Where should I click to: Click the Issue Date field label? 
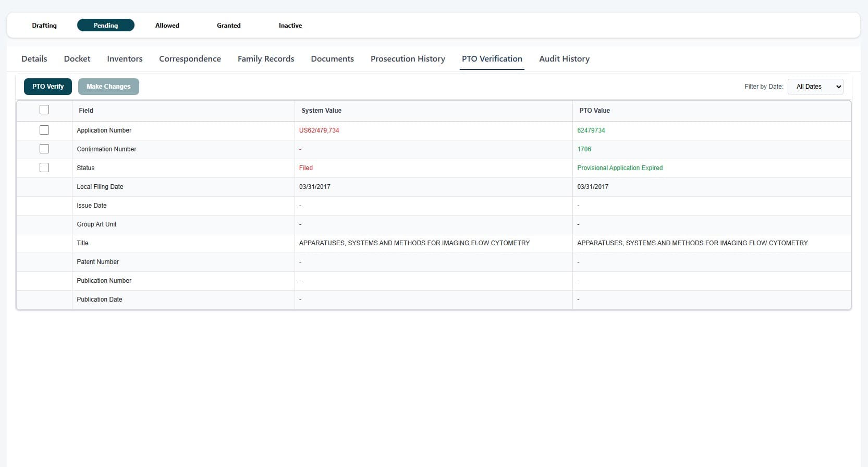point(92,206)
